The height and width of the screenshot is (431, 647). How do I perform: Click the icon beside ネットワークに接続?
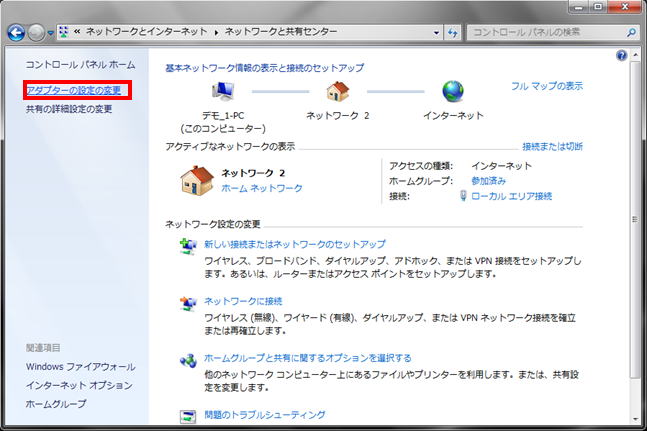click(x=187, y=303)
